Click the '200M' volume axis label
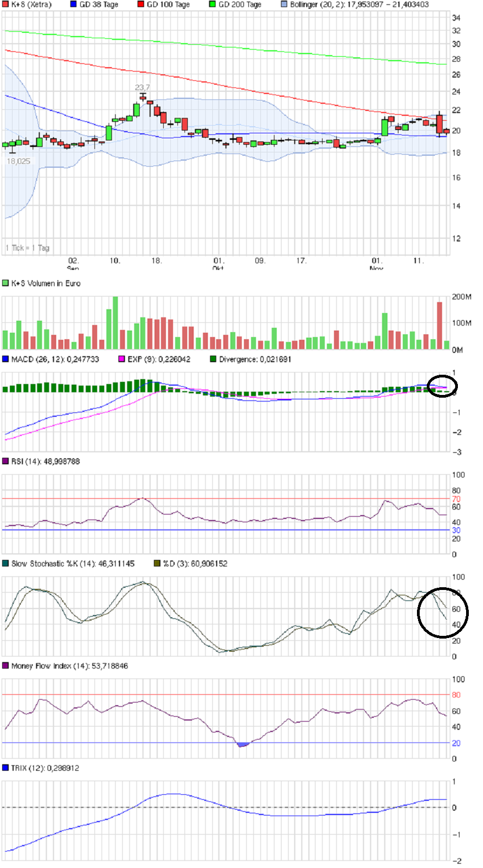The image size is (483, 868). [462, 297]
